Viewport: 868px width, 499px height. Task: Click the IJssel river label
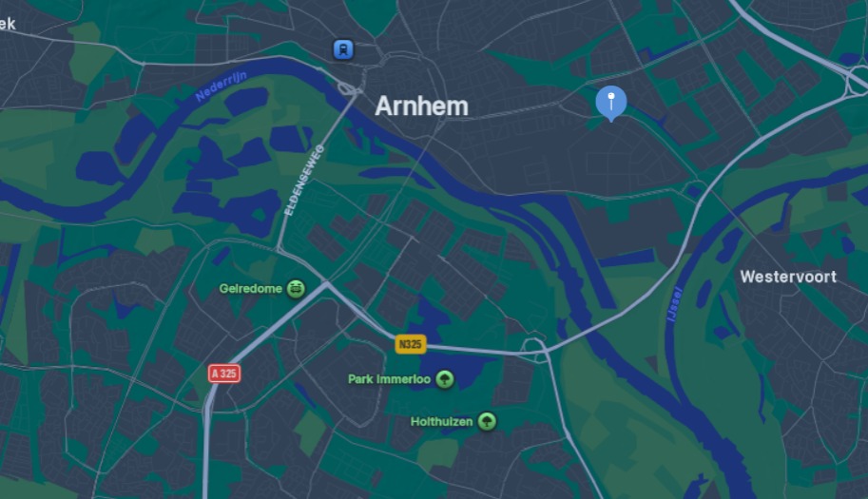[675, 304]
